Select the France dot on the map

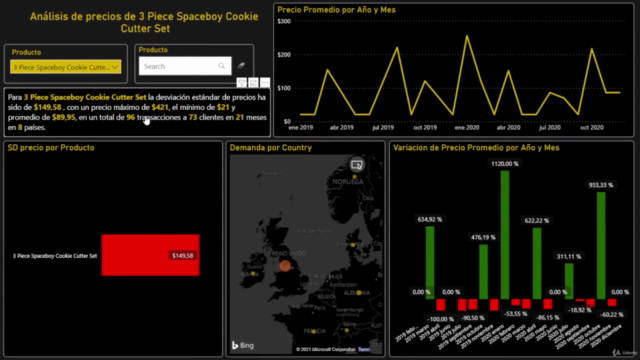(x=313, y=332)
